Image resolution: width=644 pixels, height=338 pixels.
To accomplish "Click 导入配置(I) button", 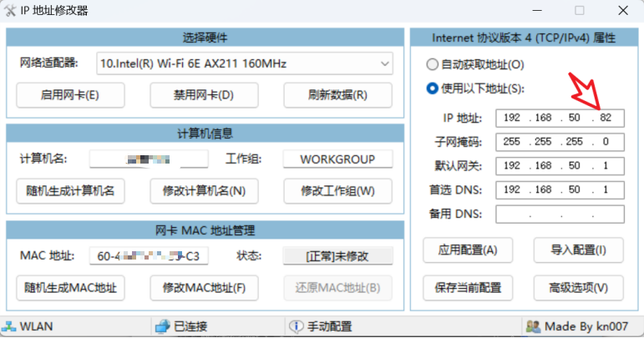I will pyautogui.click(x=578, y=250).
